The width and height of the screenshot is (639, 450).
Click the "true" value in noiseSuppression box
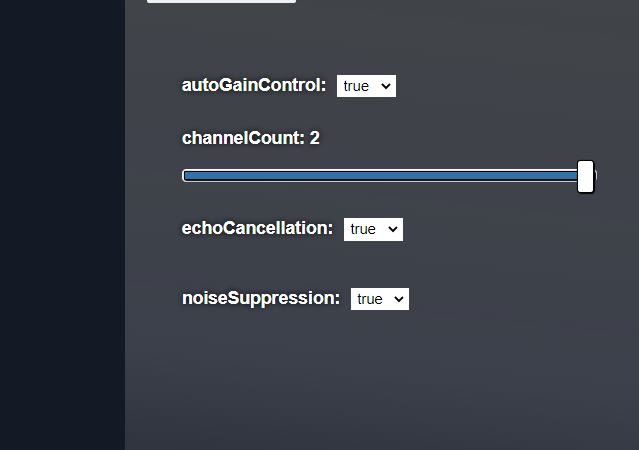(370, 300)
